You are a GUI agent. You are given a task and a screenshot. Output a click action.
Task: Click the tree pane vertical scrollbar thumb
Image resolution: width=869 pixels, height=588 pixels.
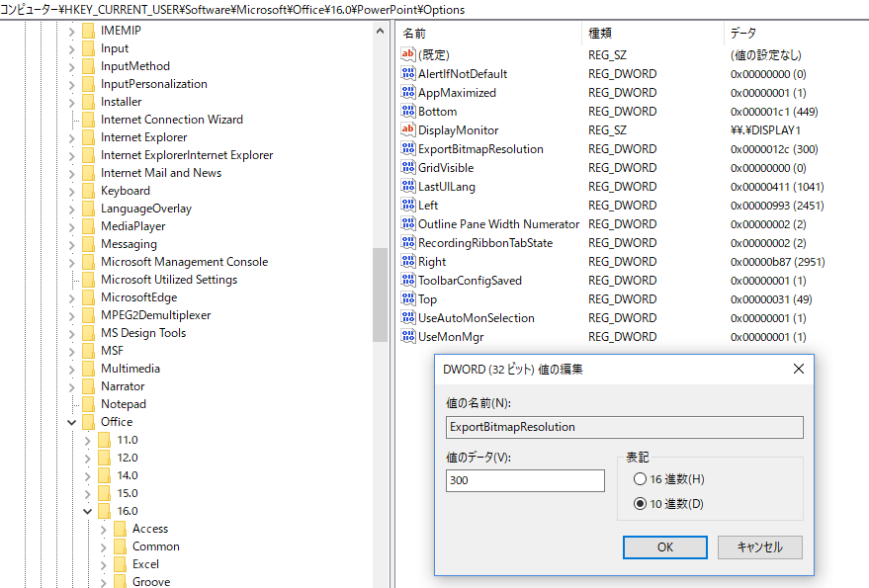[380, 294]
